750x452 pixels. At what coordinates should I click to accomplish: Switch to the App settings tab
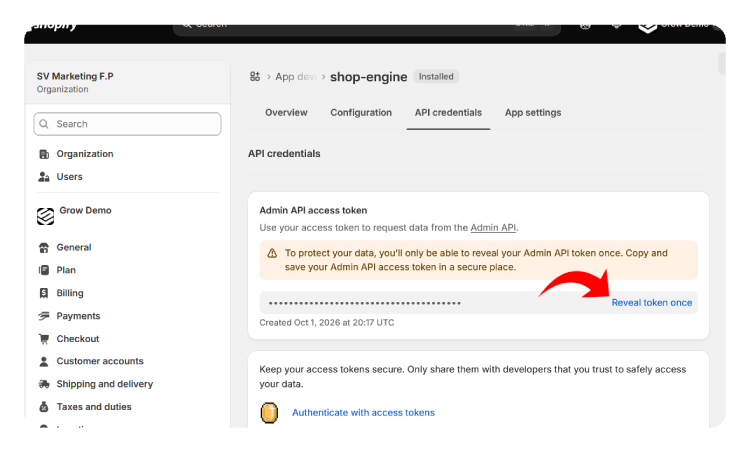533,113
